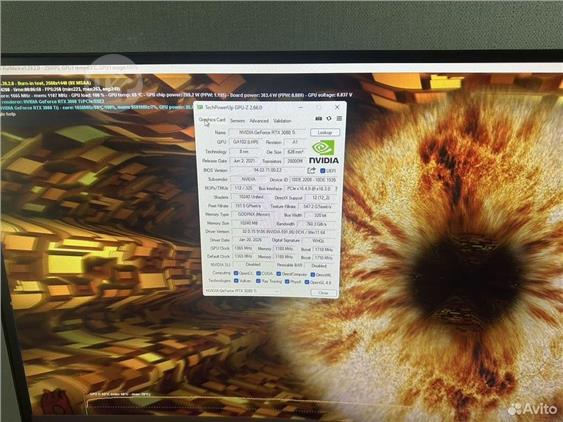The width and height of the screenshot is (563, 422).
Task: Open the Validation tab
Action: point(282,121)
